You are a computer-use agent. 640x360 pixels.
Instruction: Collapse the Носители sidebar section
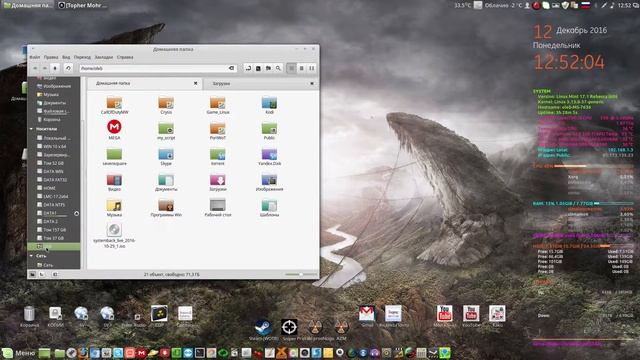31,129
